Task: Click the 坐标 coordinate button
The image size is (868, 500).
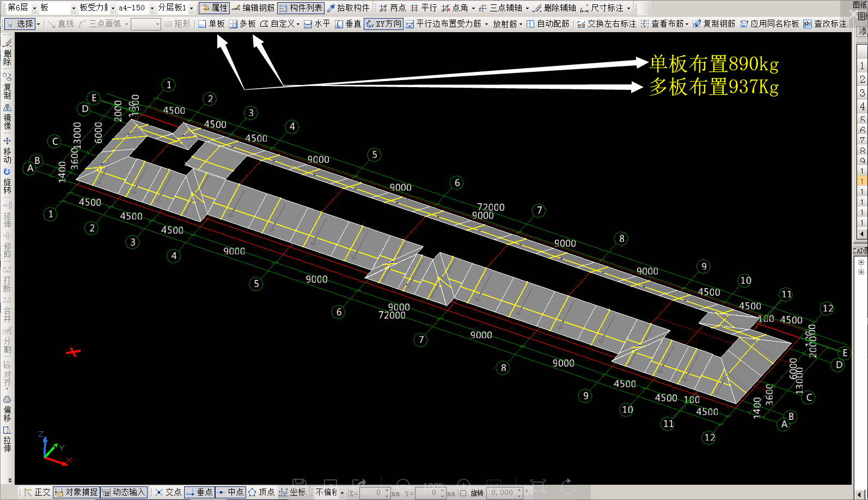Action: tap(292, 492)
